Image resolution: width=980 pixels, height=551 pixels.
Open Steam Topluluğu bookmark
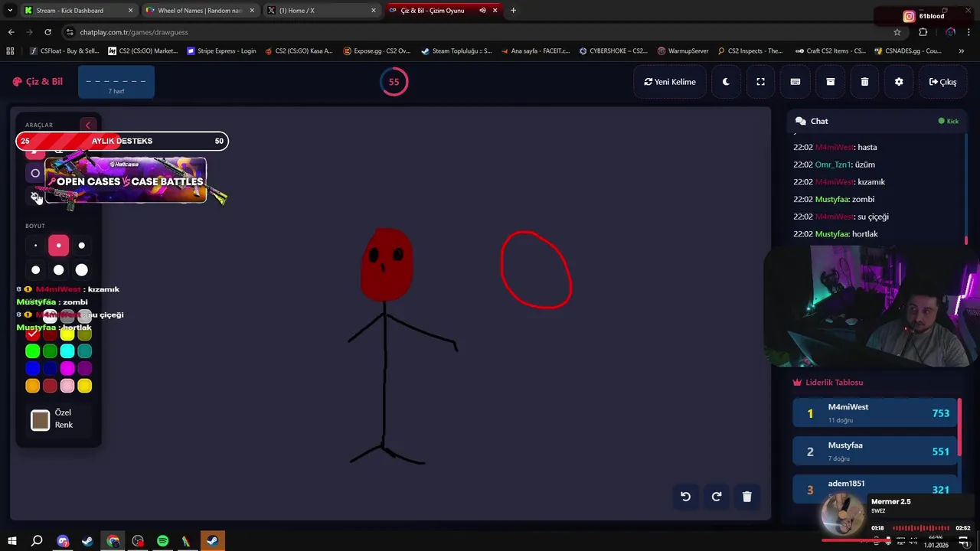pyautogui.click(x=456, y=51)
